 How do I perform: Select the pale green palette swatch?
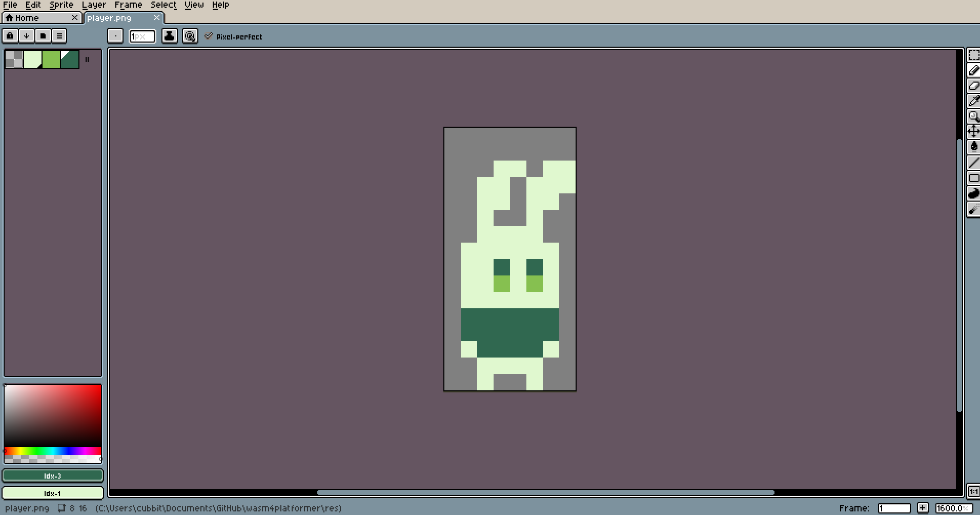click(33, 60)
